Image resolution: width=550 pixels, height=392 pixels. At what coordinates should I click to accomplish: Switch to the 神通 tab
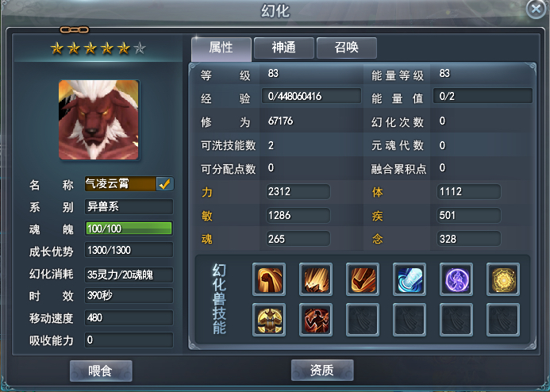click(284, 48)
